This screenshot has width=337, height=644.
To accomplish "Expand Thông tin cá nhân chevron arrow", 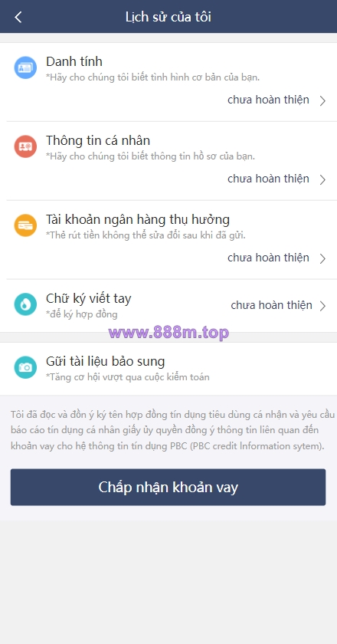I will pos(322,179).
